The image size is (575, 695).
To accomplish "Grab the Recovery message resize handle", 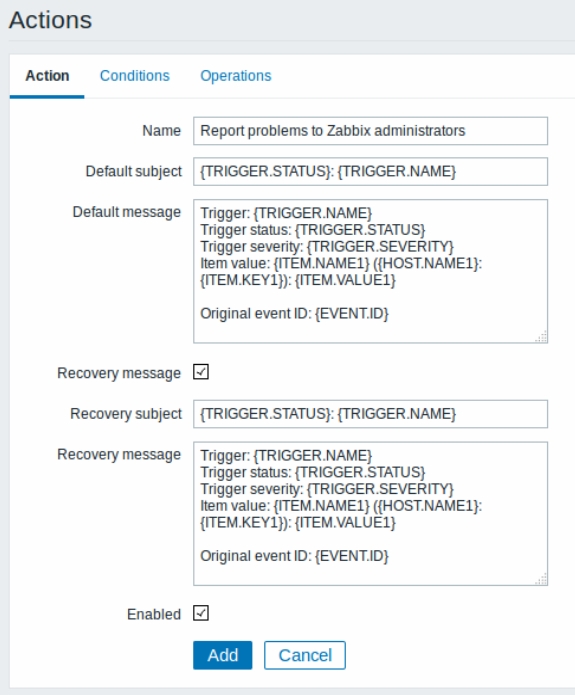I will 541,579.
